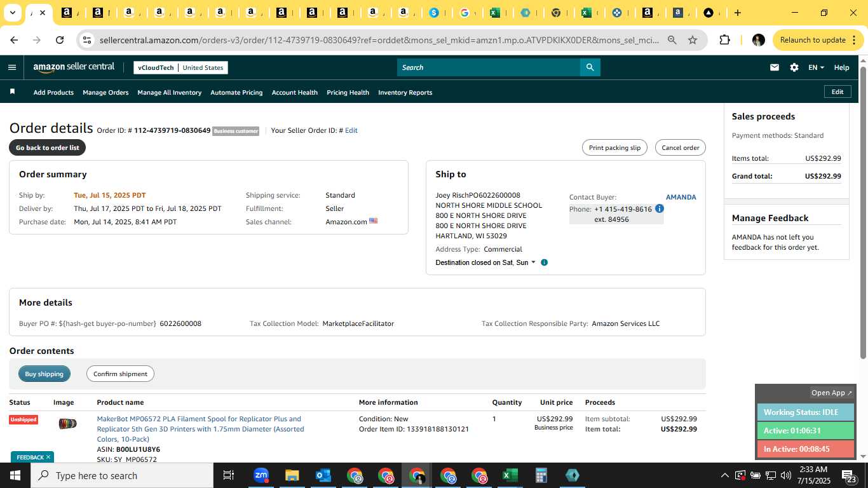Open the Seller Central hamburger menu
The image size is (868, 488).
coord(12,67)
